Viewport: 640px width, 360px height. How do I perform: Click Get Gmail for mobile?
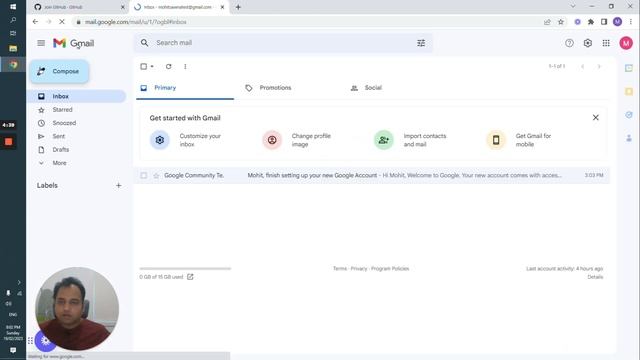tap(519, 140)
